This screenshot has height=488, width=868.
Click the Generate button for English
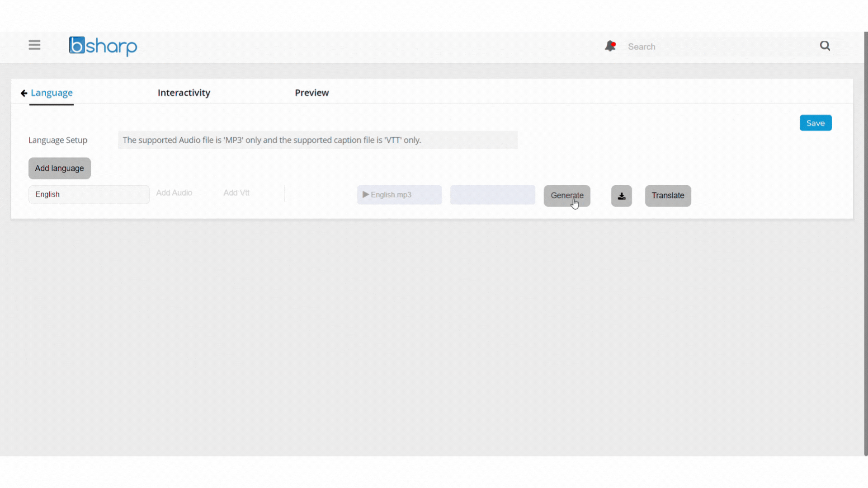567,196
